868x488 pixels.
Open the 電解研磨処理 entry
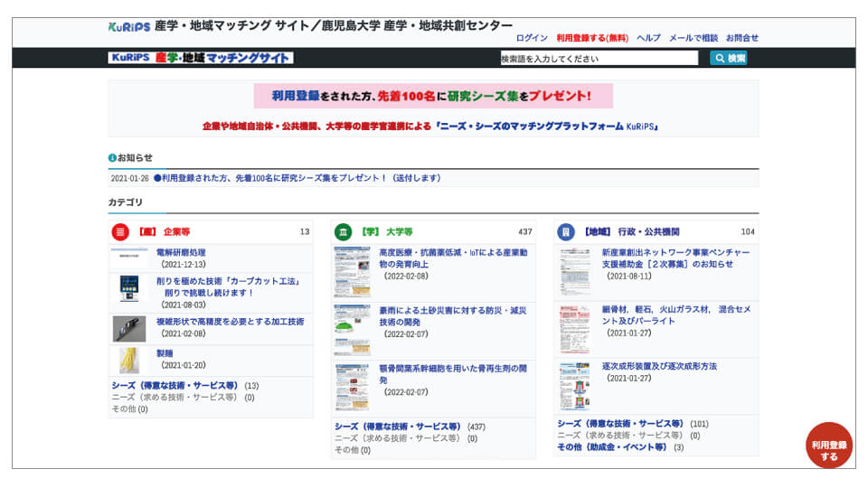coord(181,252)
